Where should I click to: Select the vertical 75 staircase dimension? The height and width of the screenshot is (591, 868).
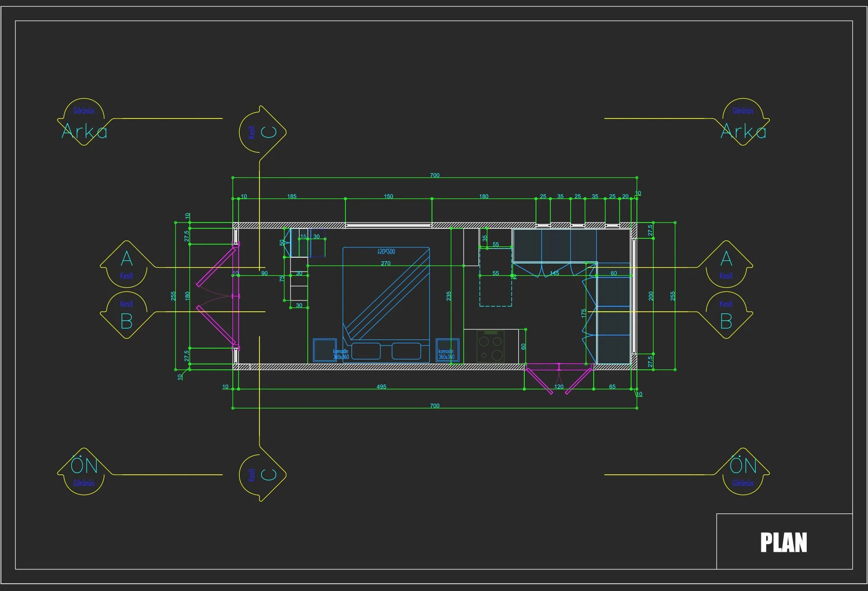pos(282,279)
